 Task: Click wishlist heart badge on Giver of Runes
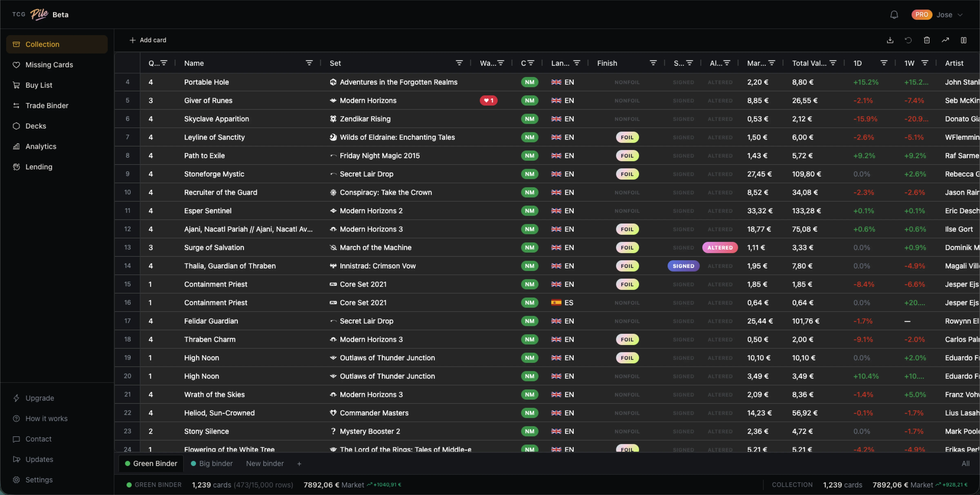point(489,100)
